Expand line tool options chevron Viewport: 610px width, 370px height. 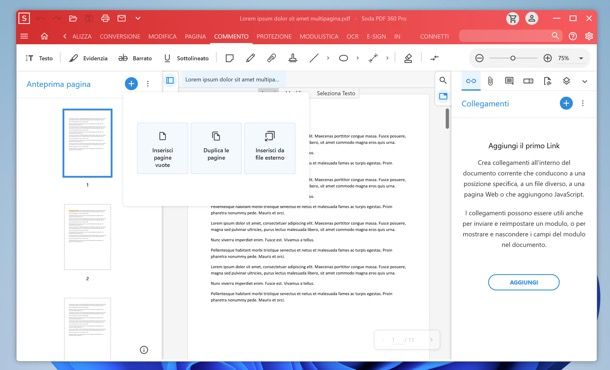328,58
